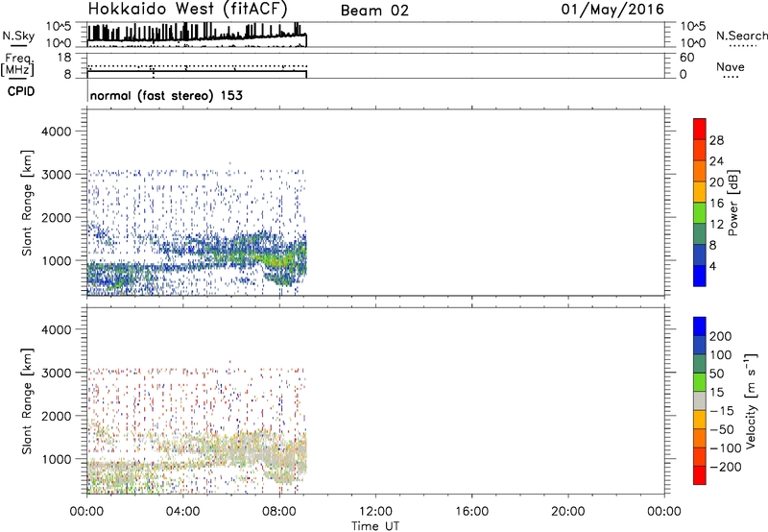
Task: Click the Power colorbar value 28
Action: coord(716,140)
